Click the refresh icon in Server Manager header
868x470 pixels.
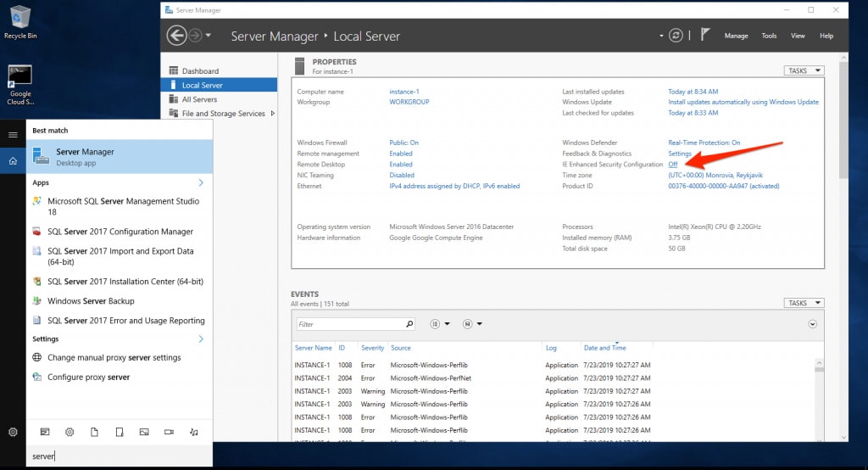pyautogui.click(x=676, y=36)
